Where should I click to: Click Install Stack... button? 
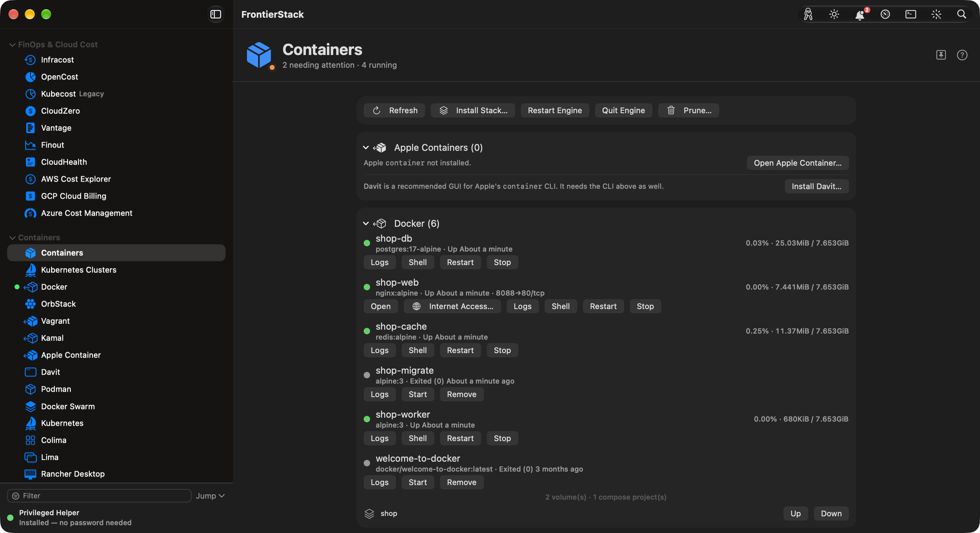coord(473,110)
